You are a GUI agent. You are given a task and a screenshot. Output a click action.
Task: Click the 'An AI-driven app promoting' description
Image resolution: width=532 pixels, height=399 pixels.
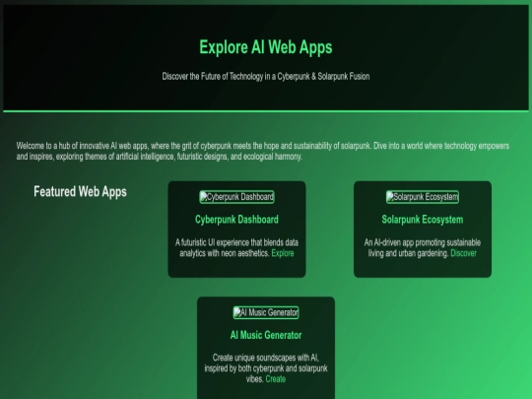click(423, 248)
